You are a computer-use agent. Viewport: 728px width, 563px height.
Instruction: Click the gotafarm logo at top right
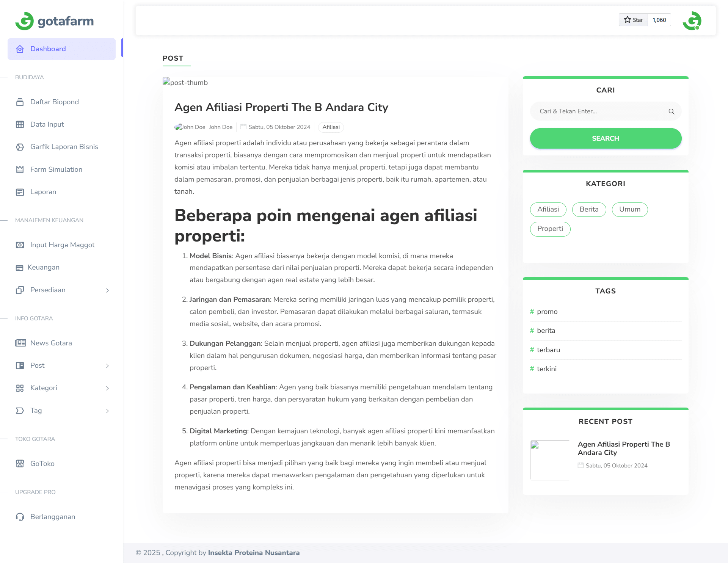click(692, 20)
